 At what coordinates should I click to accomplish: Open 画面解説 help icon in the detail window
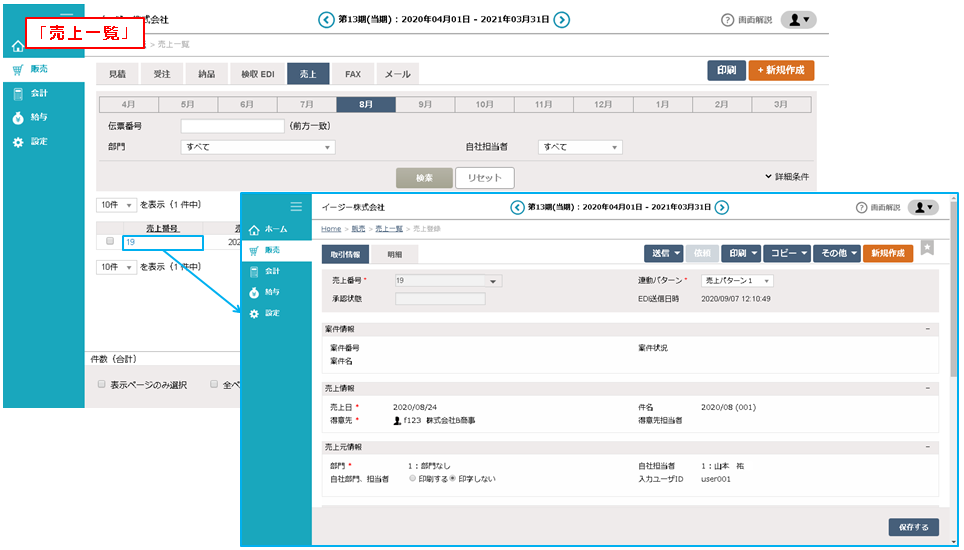861,207
